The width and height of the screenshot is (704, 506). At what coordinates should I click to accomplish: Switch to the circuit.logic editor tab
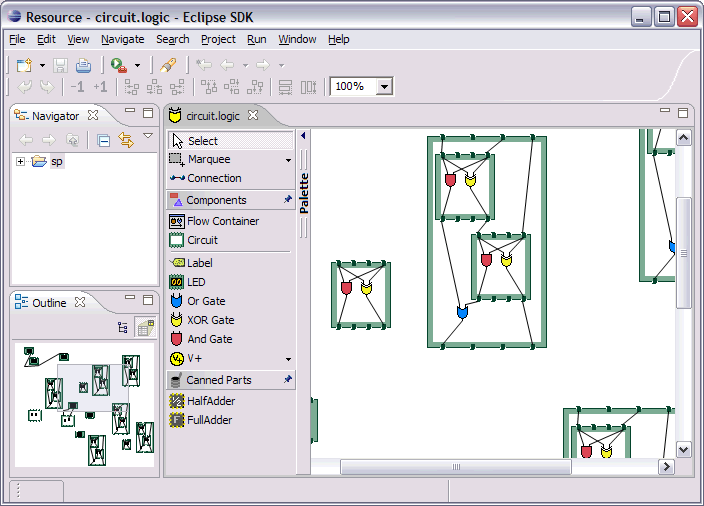(x=212, y=116)
